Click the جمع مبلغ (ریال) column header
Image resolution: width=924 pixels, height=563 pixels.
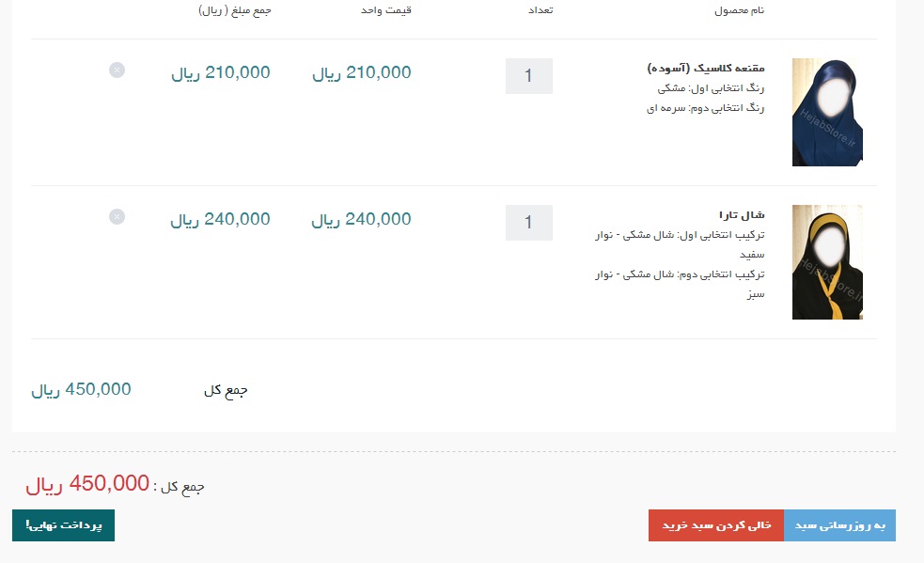coord(235,10)
